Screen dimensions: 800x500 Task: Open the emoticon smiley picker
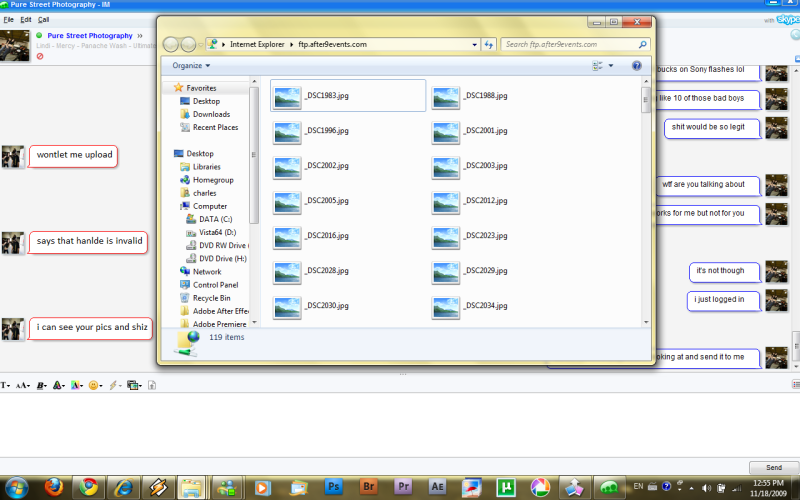click(95, 386)
